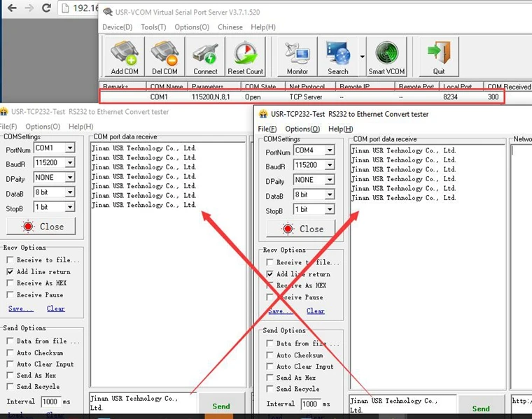Expand the Search dropdown arrow in toolbar
532x419 pixels.
click(x=362, y=57)
